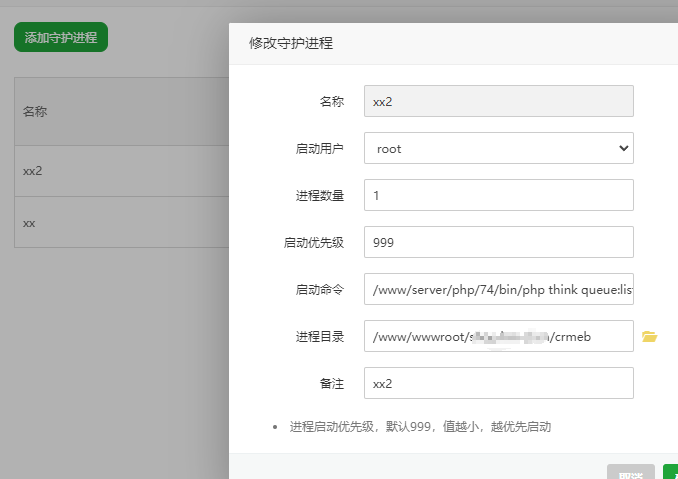Select the xx2 row in process list
The height and width of the screenshot is (479, 678).
pos(120,171)
